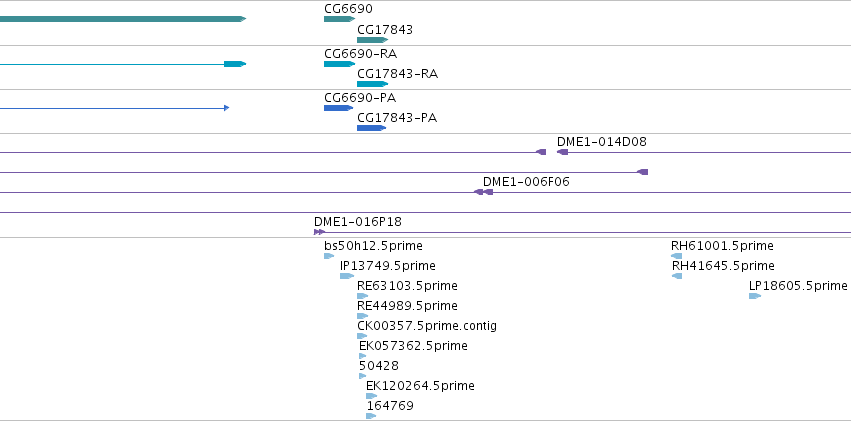Select the DME1-006F06 clone end marker

point(488,192)
